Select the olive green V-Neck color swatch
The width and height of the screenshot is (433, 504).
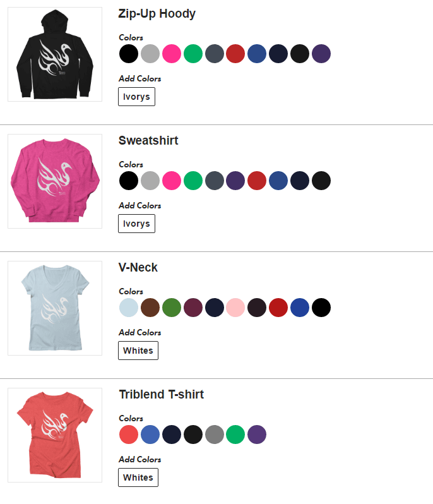point(172,308)
